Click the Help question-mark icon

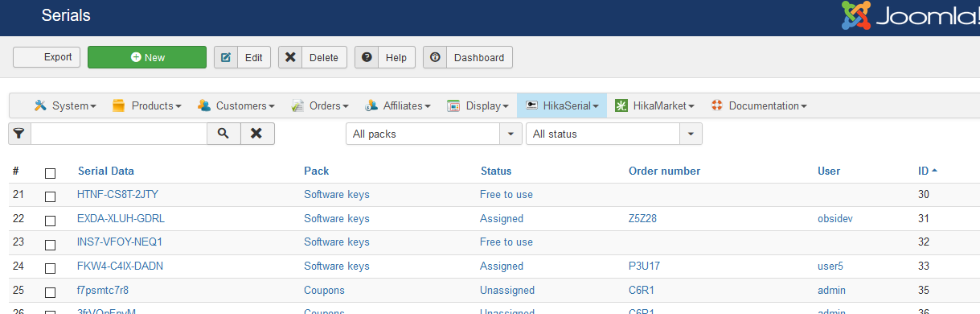point(367,57)
